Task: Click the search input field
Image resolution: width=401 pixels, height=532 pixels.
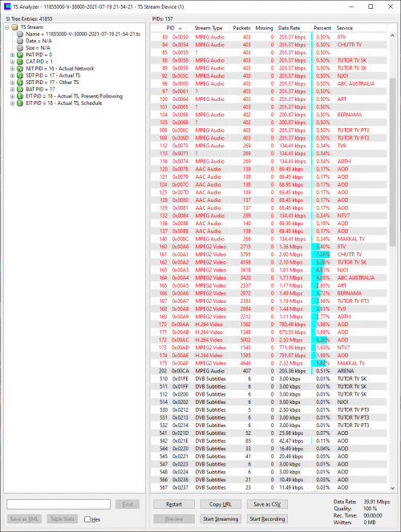Action: pos(59,504)
